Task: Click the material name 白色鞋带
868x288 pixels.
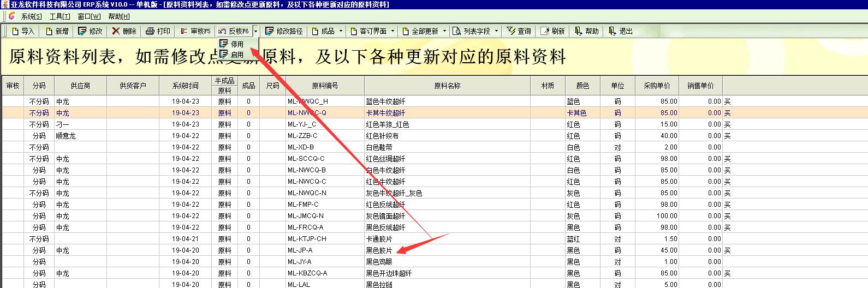Action: coord(379,147)
